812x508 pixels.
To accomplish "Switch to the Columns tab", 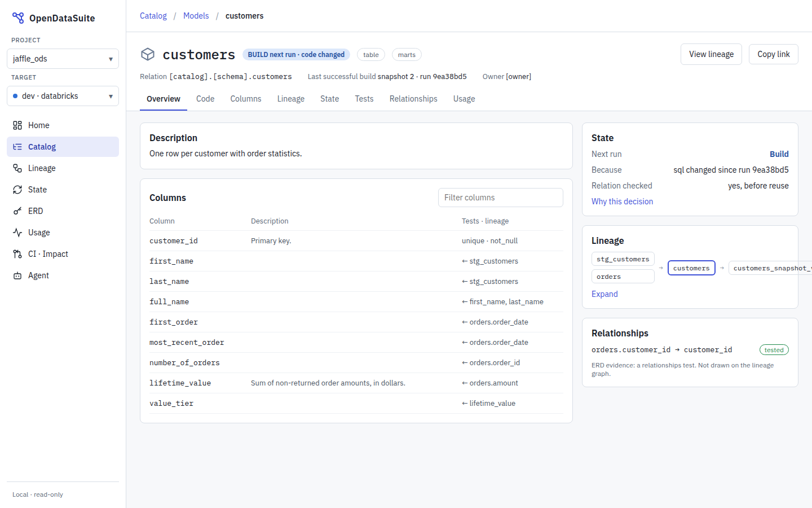I will tap(246, 99).
